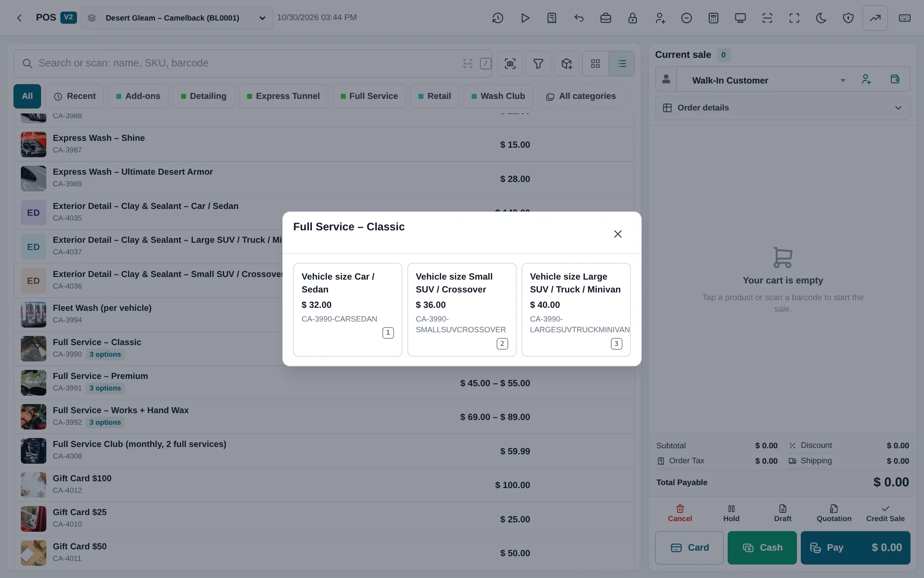Choose Large SUV / Truck / Minivan option
924x578 pixels.
(x=576, y=310)
